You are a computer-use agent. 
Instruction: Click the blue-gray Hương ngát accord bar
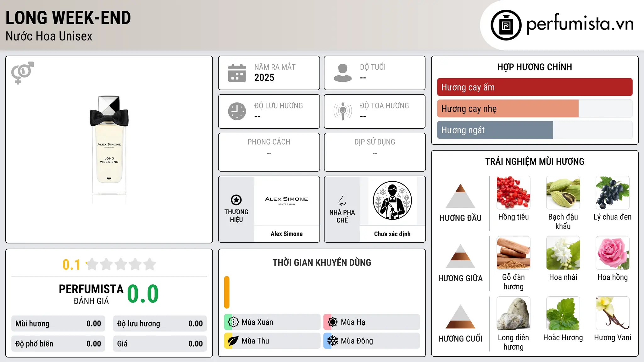pyautogui.click(x=495, y=130)
